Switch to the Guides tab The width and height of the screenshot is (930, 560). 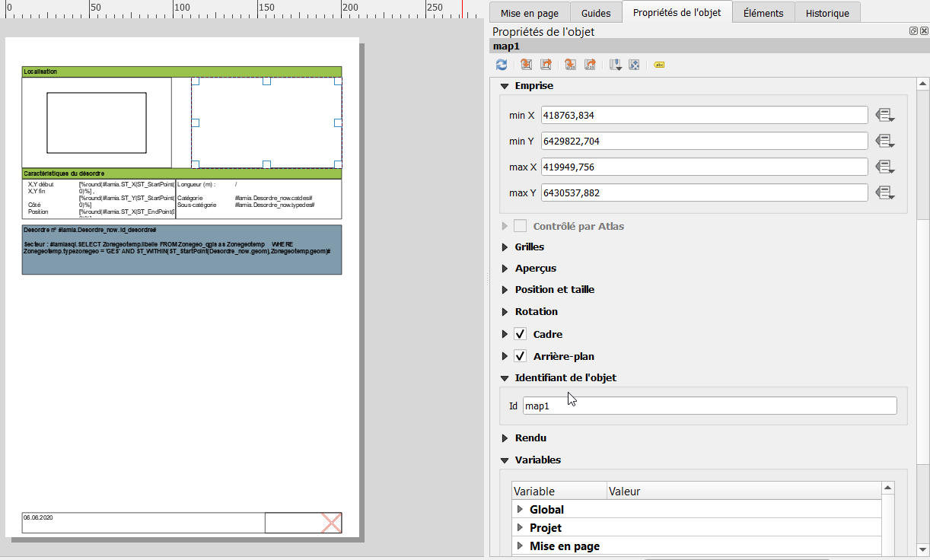(596, 13)
